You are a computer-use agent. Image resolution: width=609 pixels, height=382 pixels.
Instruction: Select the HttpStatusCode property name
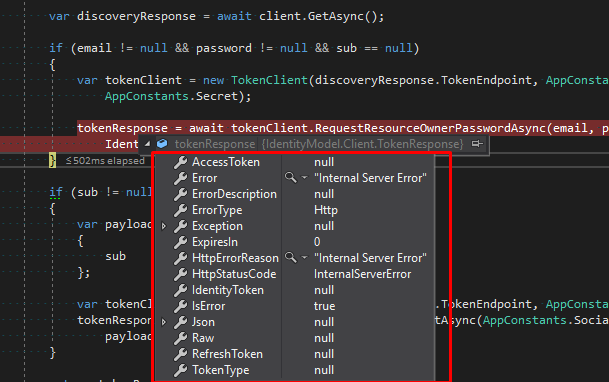(x=234, y=274)
